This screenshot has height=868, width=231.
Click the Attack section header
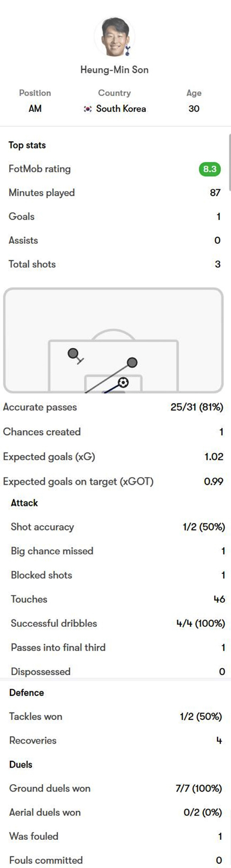[24, 503]
